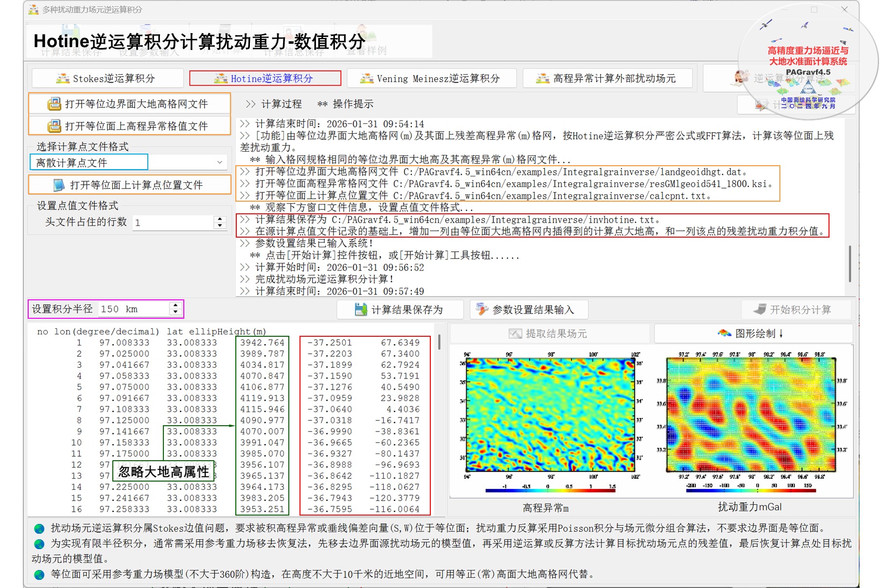
Task: Click the table header row text
Action: coord(152,331)
